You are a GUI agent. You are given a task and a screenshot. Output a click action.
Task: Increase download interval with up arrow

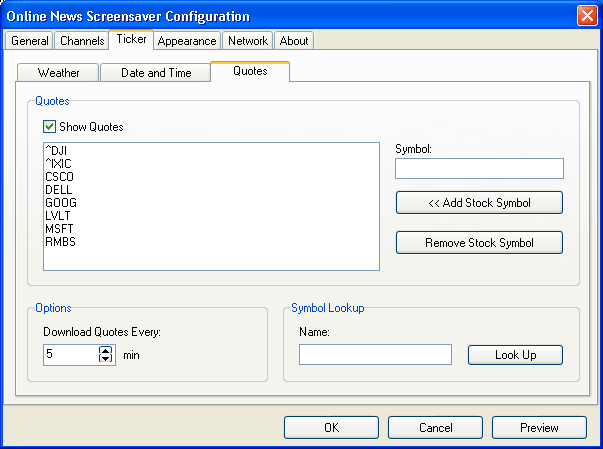coord(106,350)
